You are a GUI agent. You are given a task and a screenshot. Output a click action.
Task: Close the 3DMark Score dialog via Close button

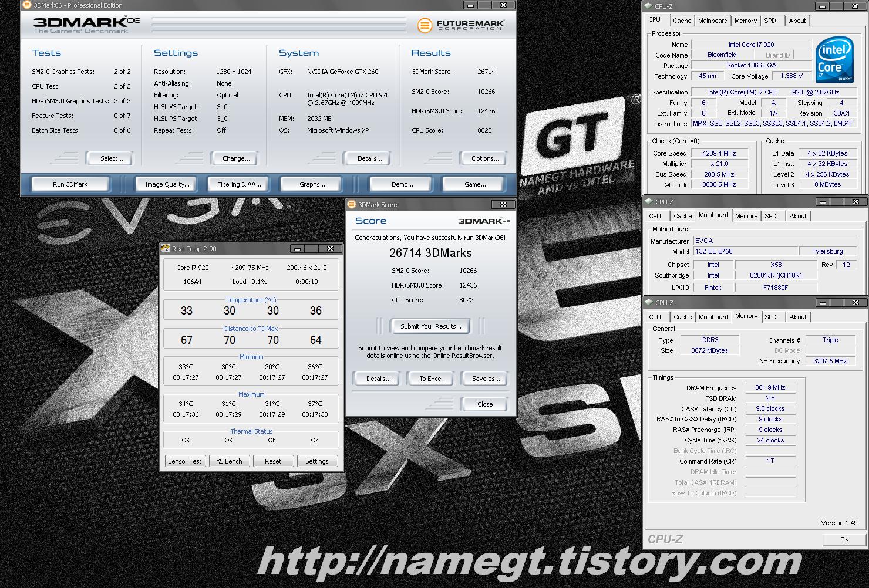click(485, 404)
